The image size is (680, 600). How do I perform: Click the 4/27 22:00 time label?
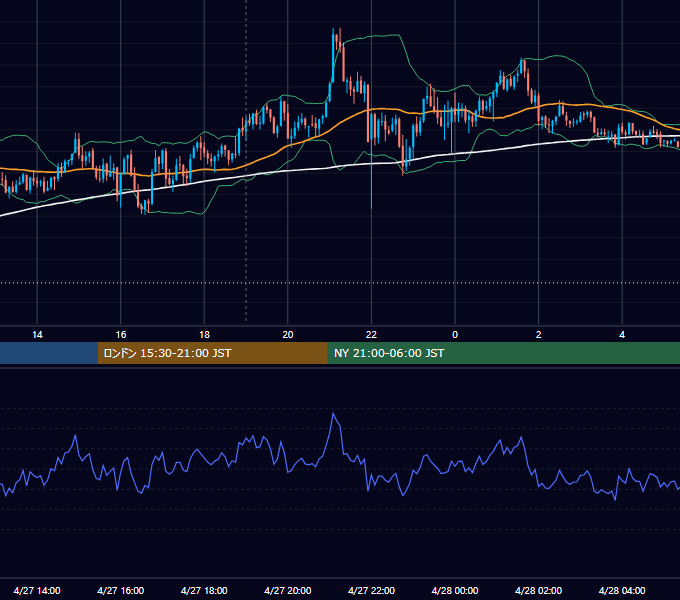click(371, 590)
